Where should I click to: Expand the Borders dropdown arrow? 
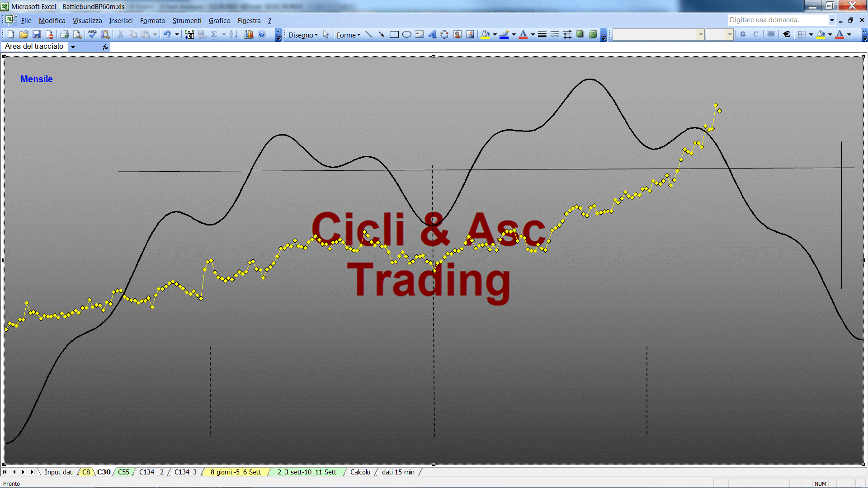[811, 34]
